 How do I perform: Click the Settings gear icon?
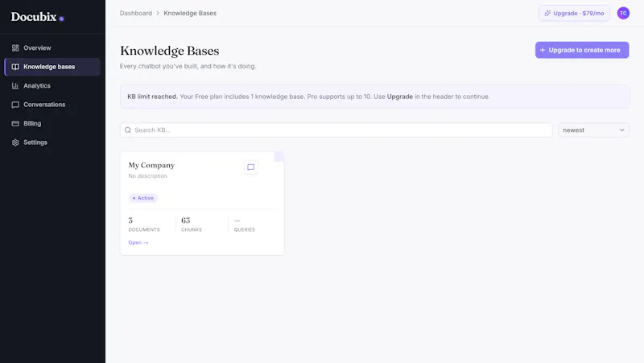pyautogui.click(x=15, y=142)
